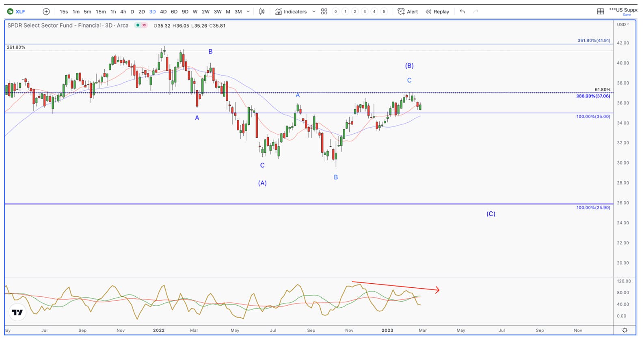Select quick layout number 3
This screenshot has height=339, width=644.
point(365,11)
